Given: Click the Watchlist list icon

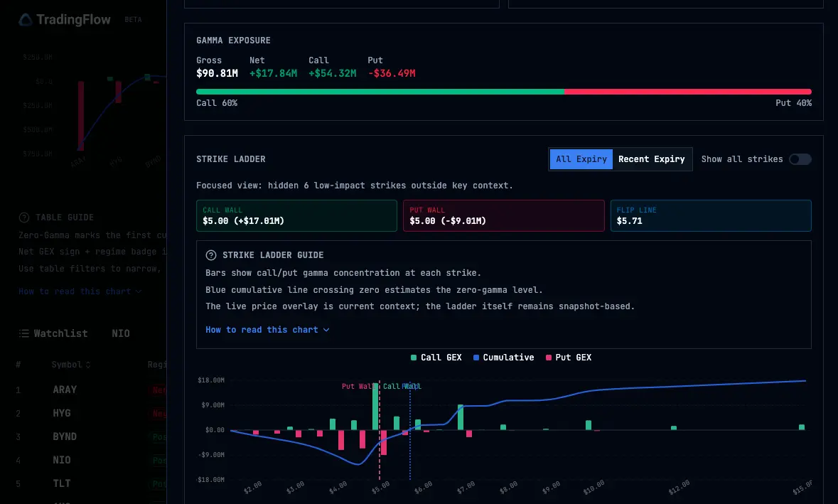Looking at the screenshot, I should pos(23,333).
